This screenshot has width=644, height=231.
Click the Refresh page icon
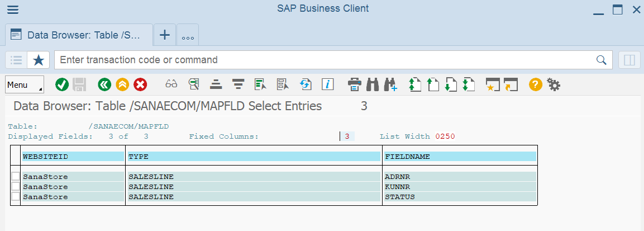click(305, 84)
